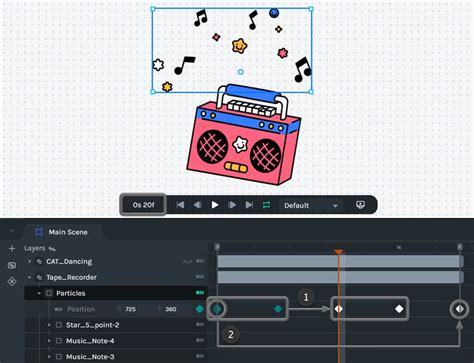Click the Position Y value 360
Screen dimensions: 474x363
click(170, 309)
